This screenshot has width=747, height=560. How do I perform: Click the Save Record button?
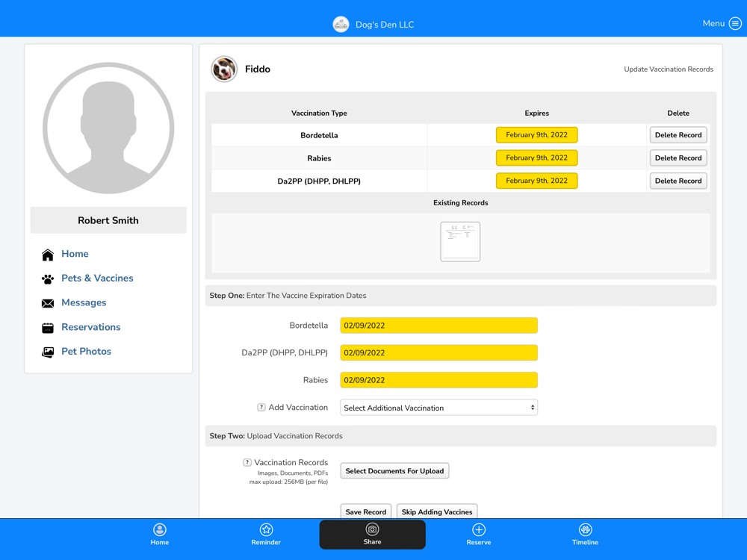click(365, 511)
